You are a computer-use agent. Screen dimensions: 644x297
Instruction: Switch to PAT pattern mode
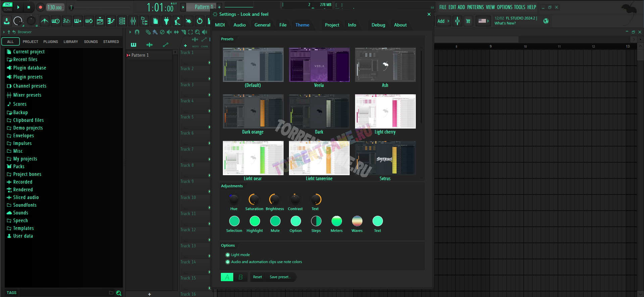[7, 5]
